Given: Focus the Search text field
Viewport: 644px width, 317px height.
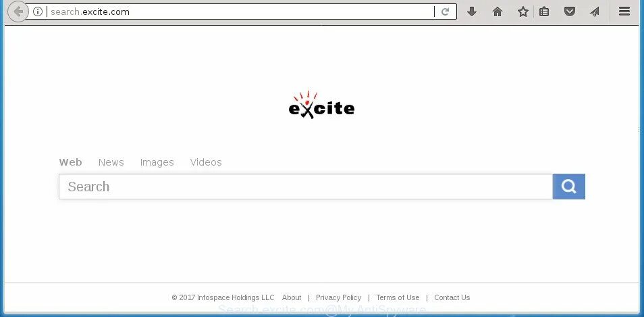Looking at the screenshot, I should (306, 187).
